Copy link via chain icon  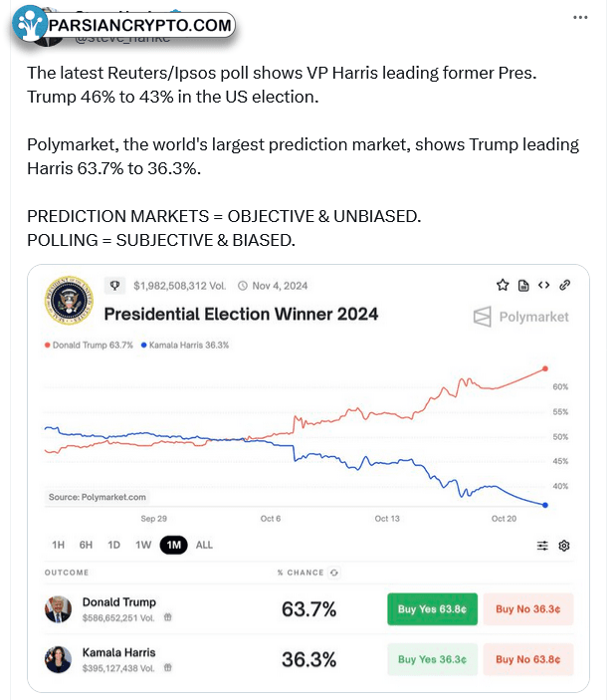(x=564, y=285)
